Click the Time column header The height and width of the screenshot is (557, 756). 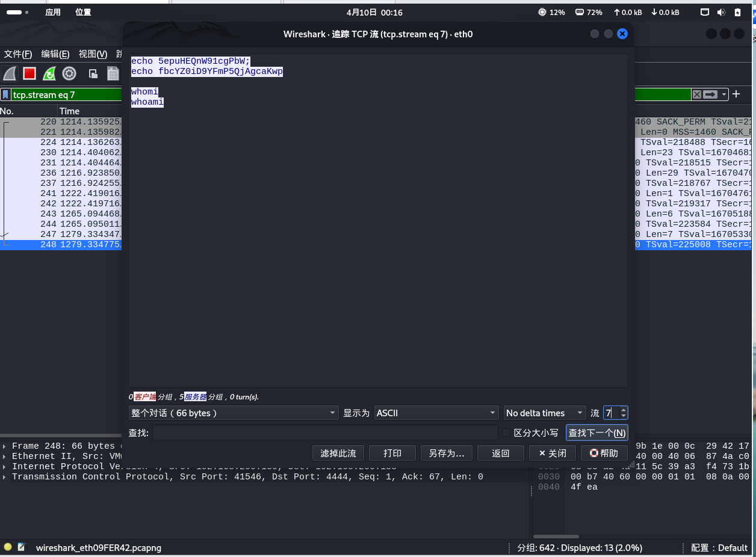pos(90,111)
